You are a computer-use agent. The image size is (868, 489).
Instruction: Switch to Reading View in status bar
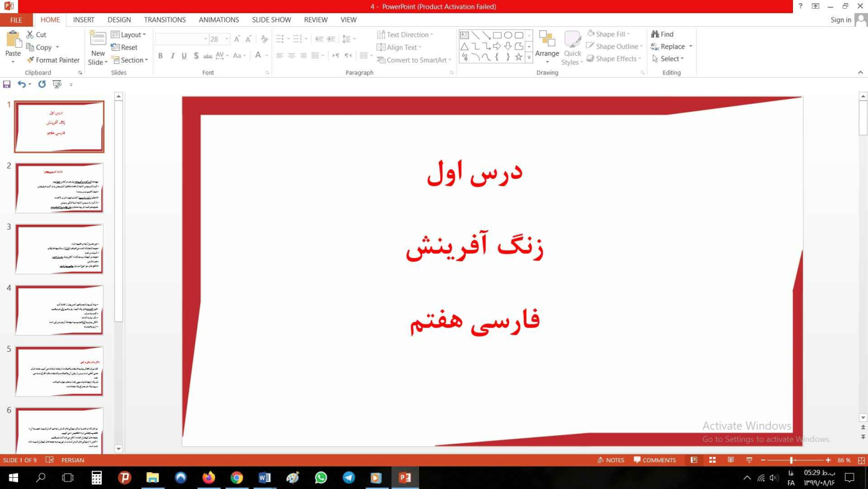[x=731, y=460]
